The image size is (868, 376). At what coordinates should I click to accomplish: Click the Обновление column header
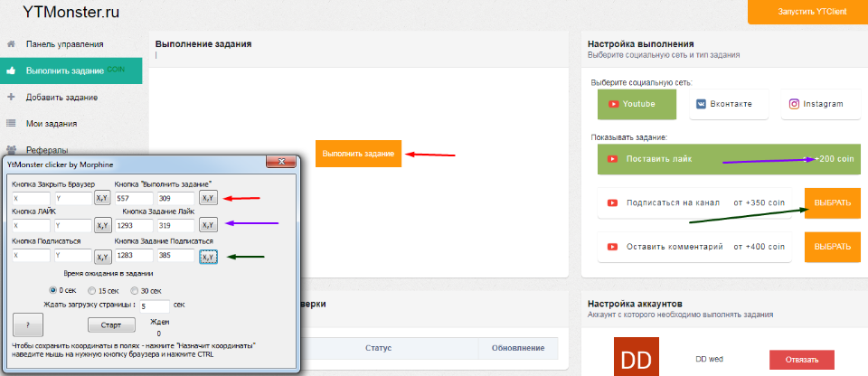click(518, 348)
